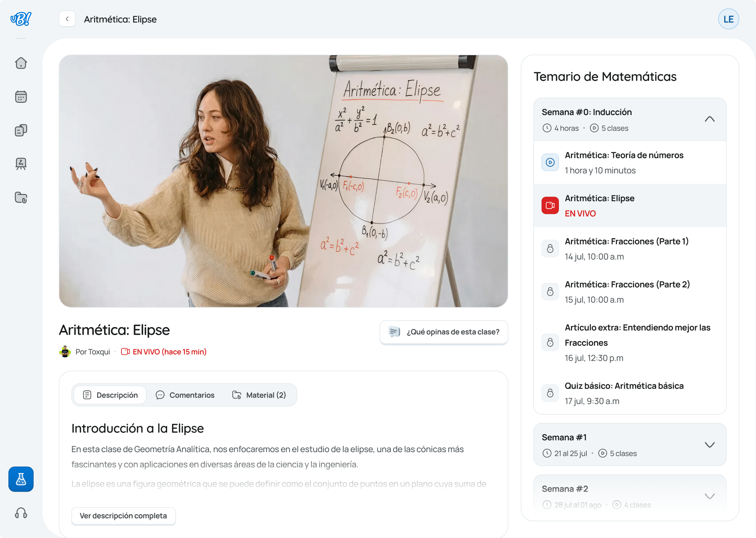Open headphones support icon

[x=21, y=513]
